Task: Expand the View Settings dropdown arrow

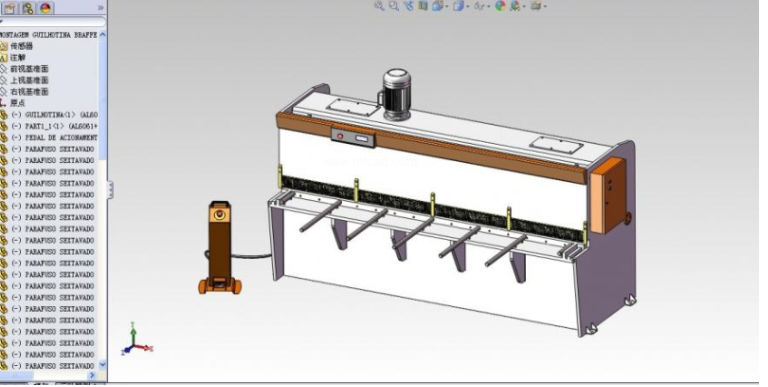Action: 545,6
